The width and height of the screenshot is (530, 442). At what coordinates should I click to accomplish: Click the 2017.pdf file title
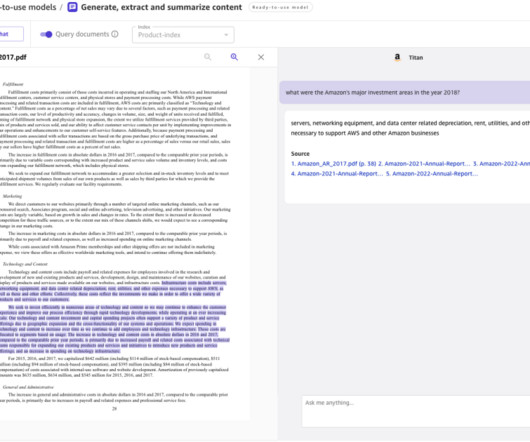13,57
